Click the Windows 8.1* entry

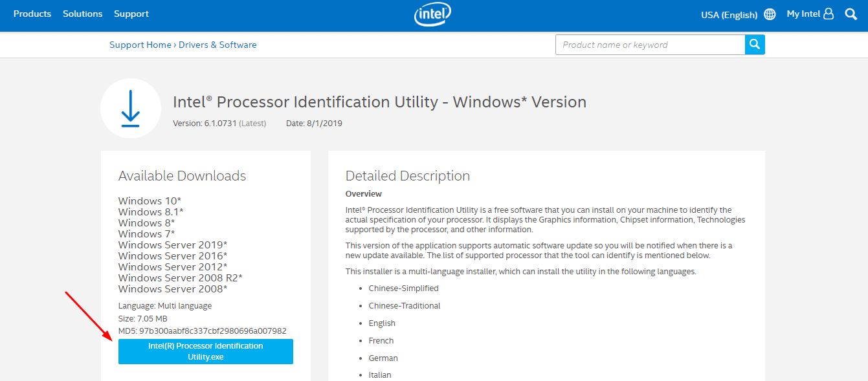[151, 212]
